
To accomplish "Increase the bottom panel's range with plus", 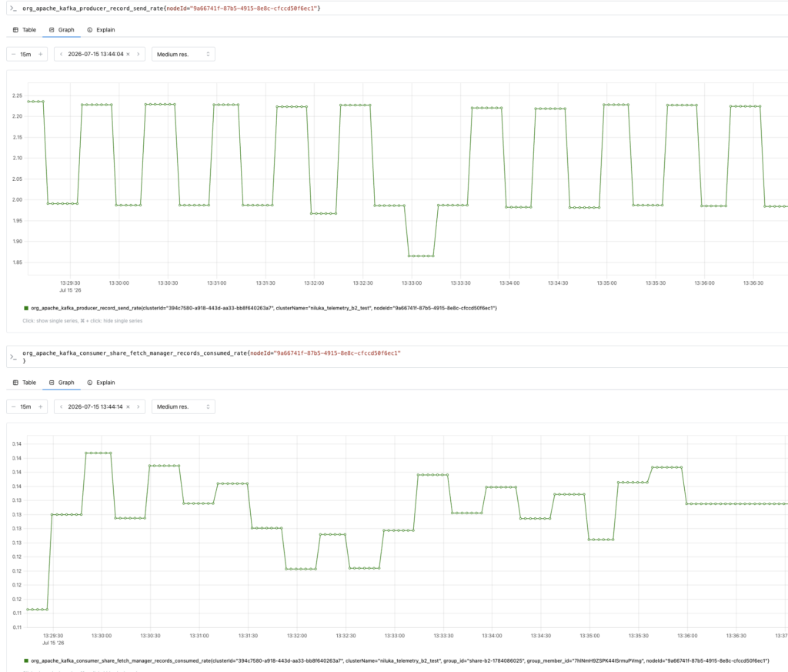I will coord(41,406).
